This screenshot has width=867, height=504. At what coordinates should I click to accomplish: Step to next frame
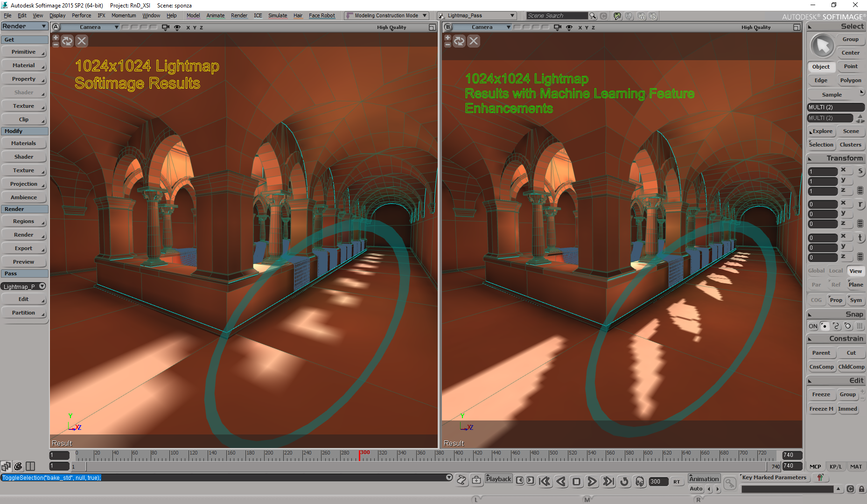pos(531,480)
